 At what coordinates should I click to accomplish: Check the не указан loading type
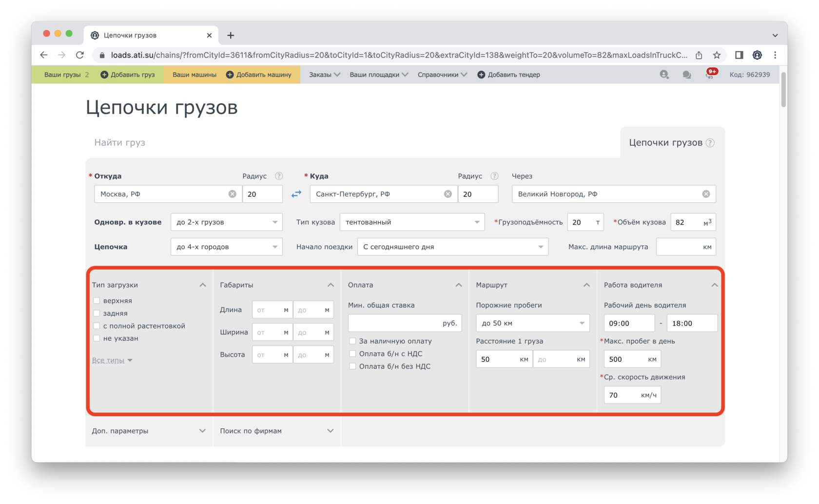(x=97, y=338)
